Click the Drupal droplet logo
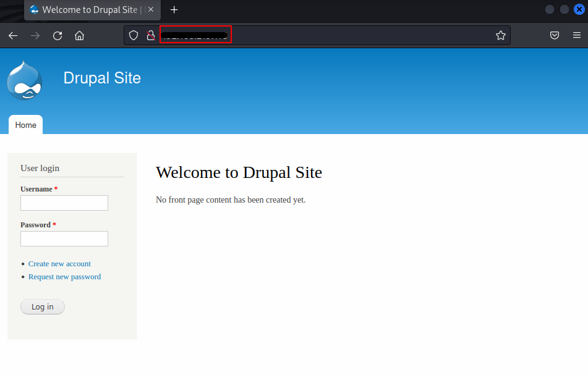This screenshot has width=588, height=375. [25, 80]
